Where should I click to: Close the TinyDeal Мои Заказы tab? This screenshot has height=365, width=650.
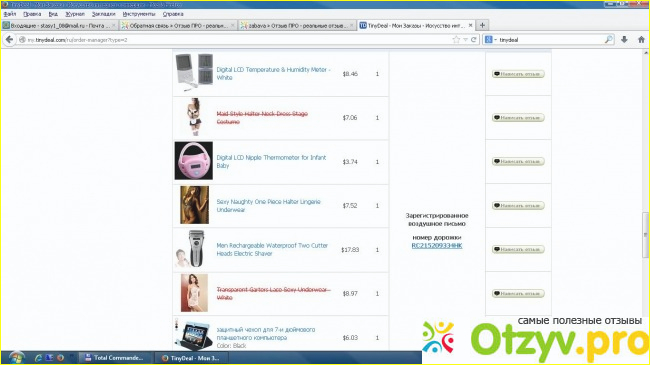tap(471, 25)
